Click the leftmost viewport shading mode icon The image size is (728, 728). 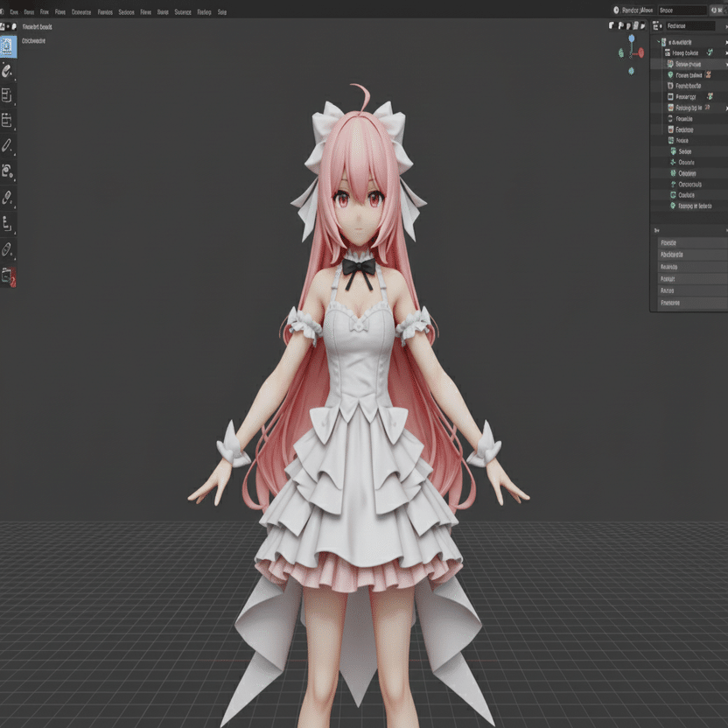612,25
